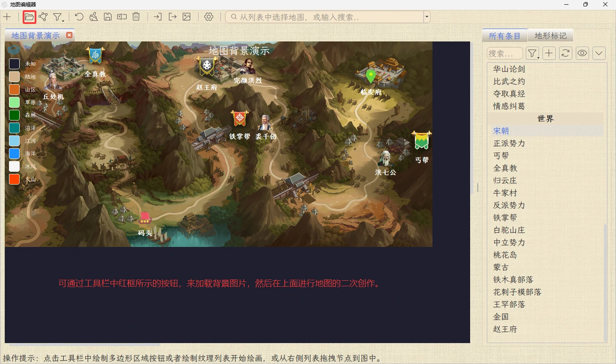Click the 临安府 green pin marker
The height and width of the screenshot is (364, 616).
click(x=371, y=76)
